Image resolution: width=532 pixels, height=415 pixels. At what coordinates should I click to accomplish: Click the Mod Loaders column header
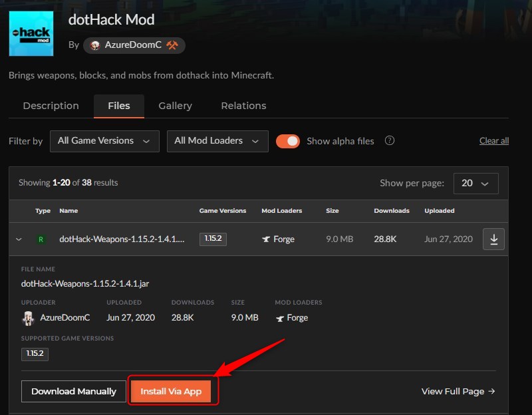pos(281,211)
